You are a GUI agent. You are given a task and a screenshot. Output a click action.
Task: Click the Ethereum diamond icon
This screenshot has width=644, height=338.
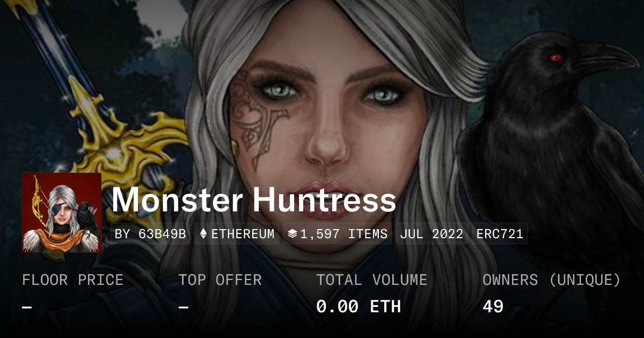pos(203,234)
